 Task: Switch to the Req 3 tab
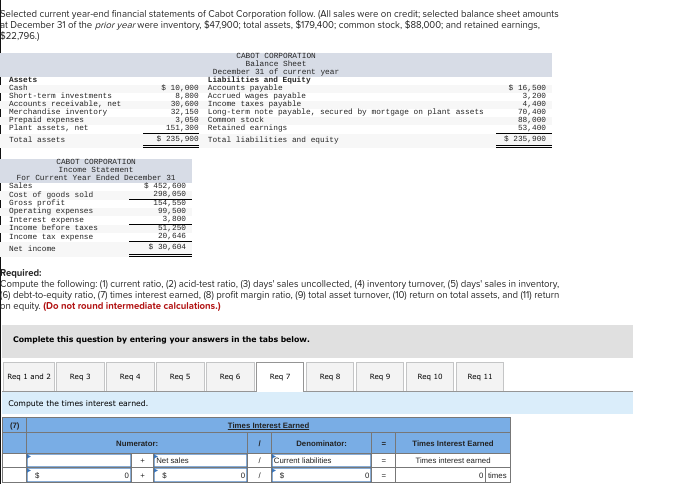pyautogui.click(x=81, y=377)
